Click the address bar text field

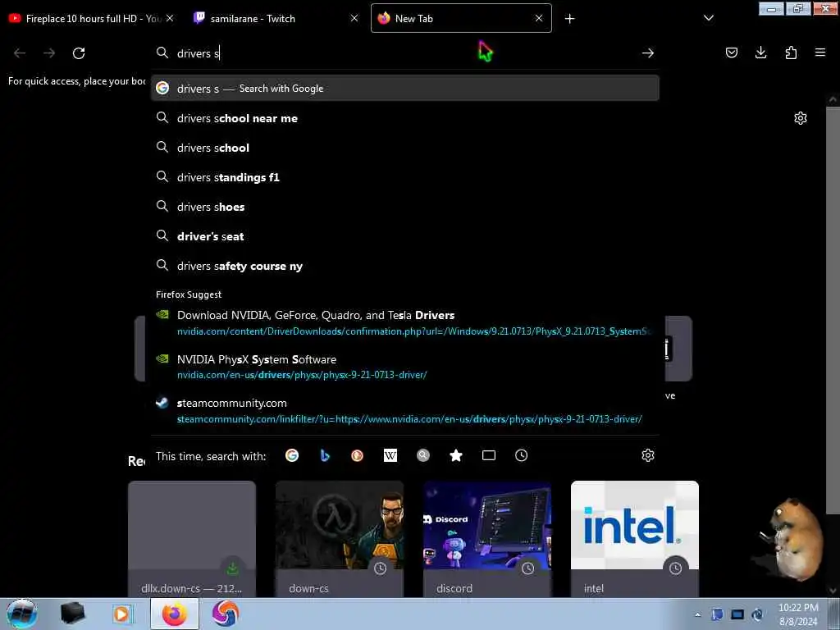click(x=404, y=53)
